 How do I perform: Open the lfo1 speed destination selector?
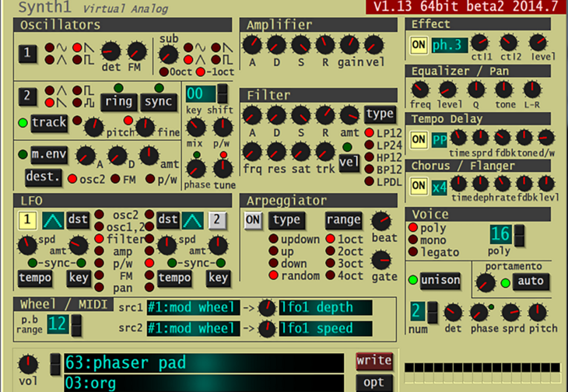click(x=325, y=329)
